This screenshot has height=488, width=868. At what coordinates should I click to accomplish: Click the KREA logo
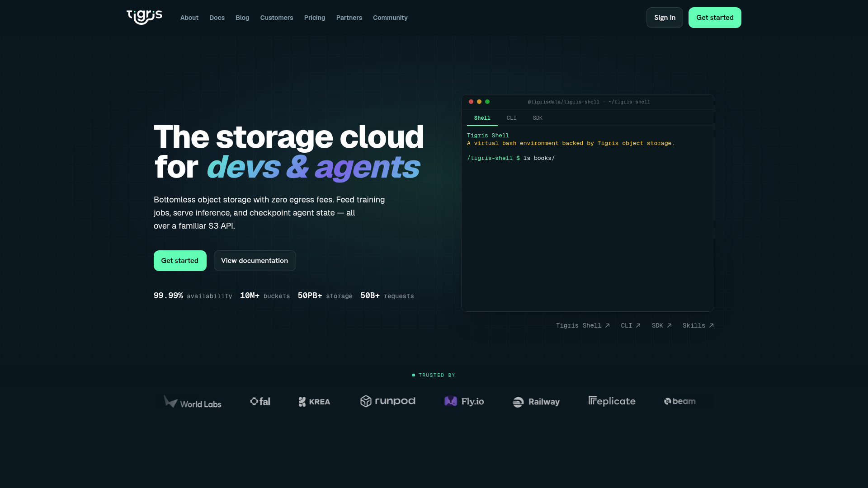[315, 402]
